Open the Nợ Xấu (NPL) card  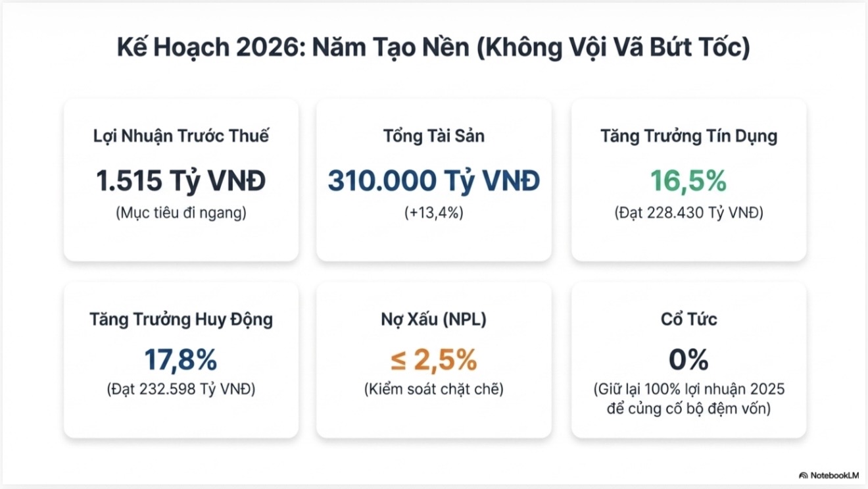[x=434, y=359]
